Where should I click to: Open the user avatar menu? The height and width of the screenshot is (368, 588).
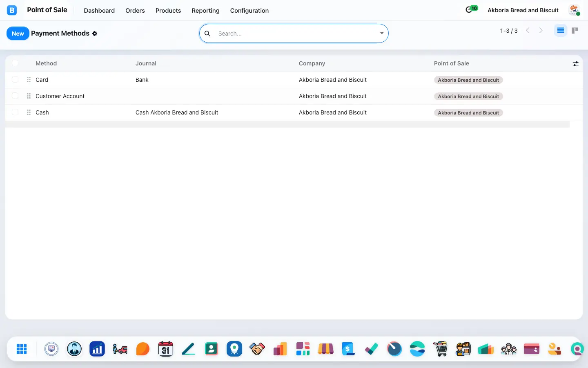(x=574, y=10)
